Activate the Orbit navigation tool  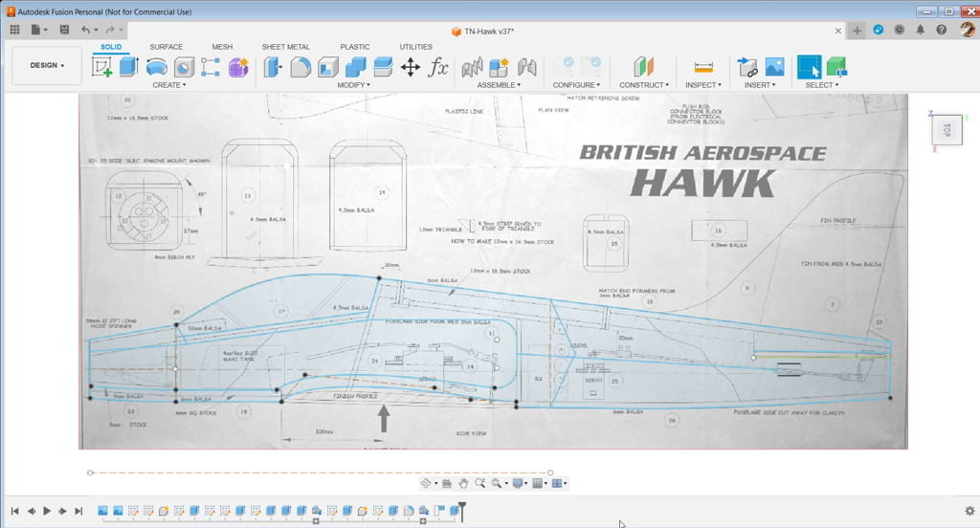(x=426, y=483)
